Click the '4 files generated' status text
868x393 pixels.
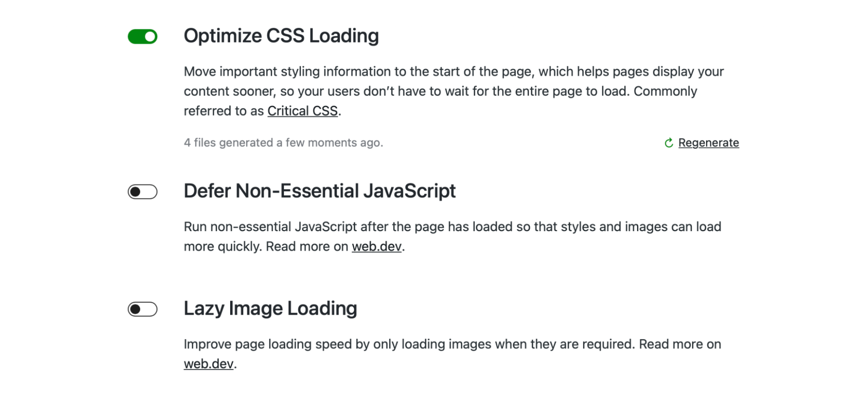point(284,142)
